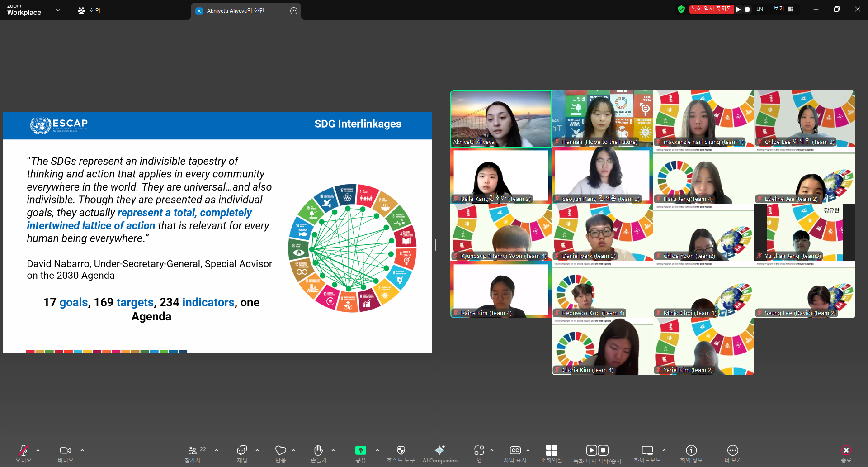
Task: Open the Whiteboards tool
Action: coord(647,450)
